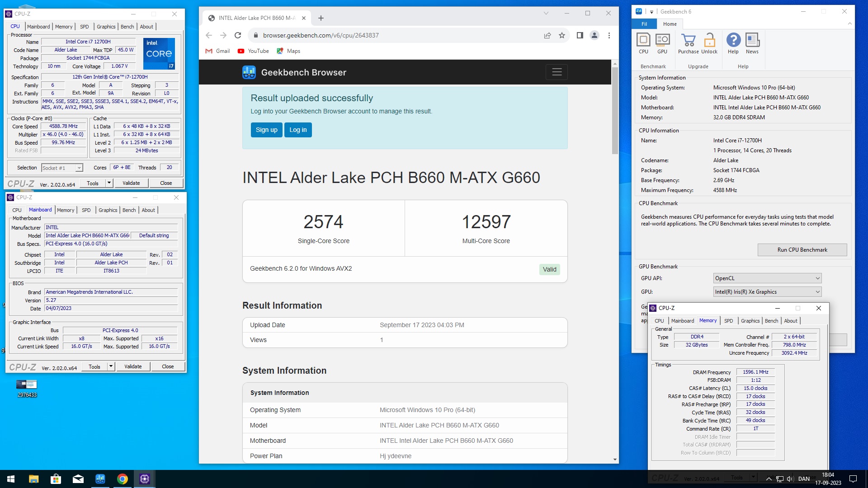
Task: Open the Geekbench Browser hamburger menu
Action: point(557,72)
